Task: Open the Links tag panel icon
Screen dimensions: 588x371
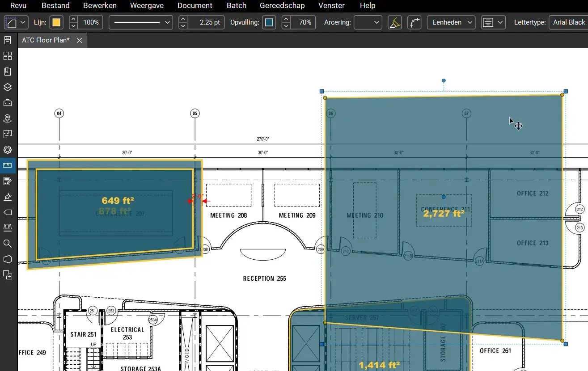Action: [8, 212]
